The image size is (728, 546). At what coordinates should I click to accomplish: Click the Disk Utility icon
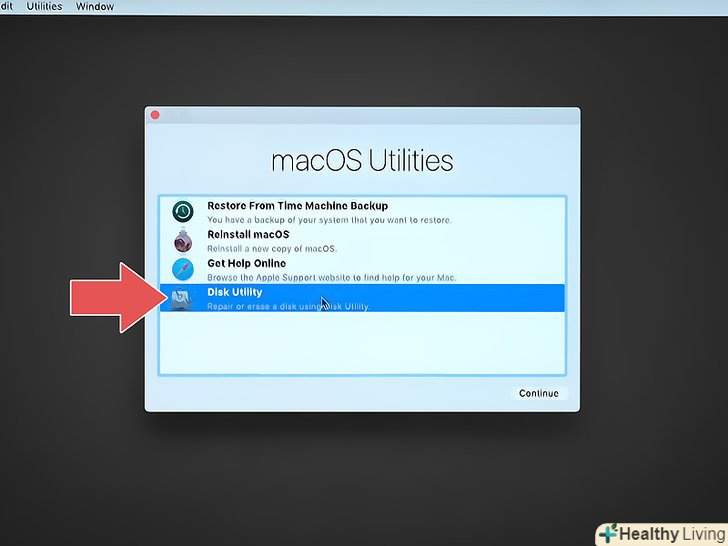pyautogui.click(x=181, y=299)
